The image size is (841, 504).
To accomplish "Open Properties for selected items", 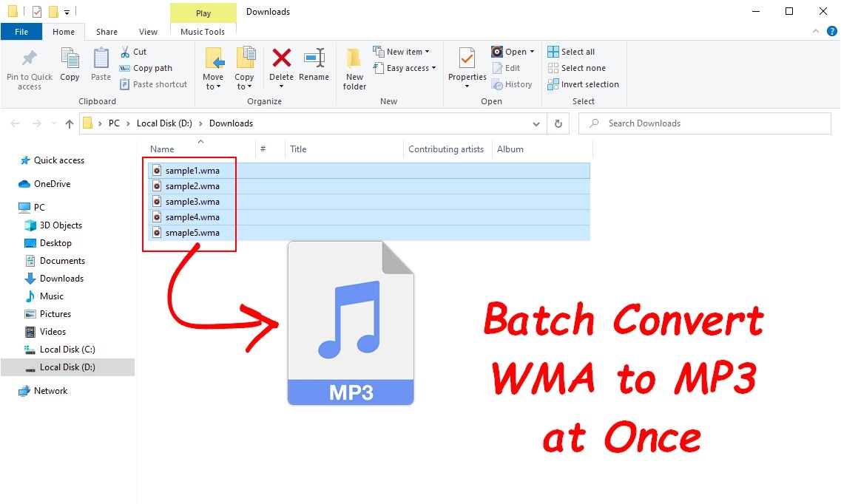I will click(466, 67).
